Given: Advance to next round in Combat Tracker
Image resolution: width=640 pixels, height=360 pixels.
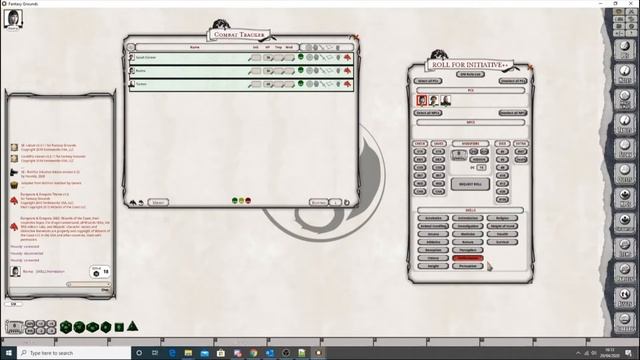Looking at the screenshot, I should coord(347,202).
